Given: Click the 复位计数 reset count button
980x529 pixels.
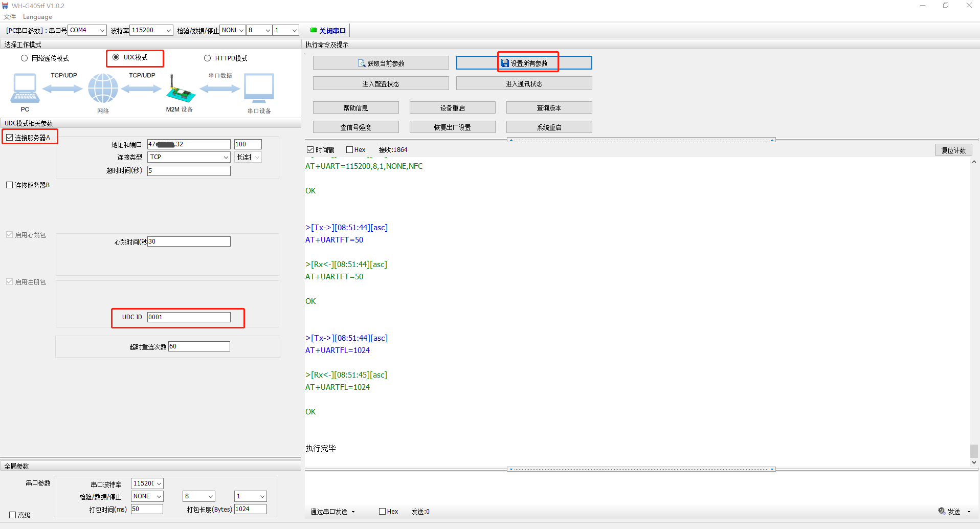Looking at the screenshot, I should [x=953, y=150].
